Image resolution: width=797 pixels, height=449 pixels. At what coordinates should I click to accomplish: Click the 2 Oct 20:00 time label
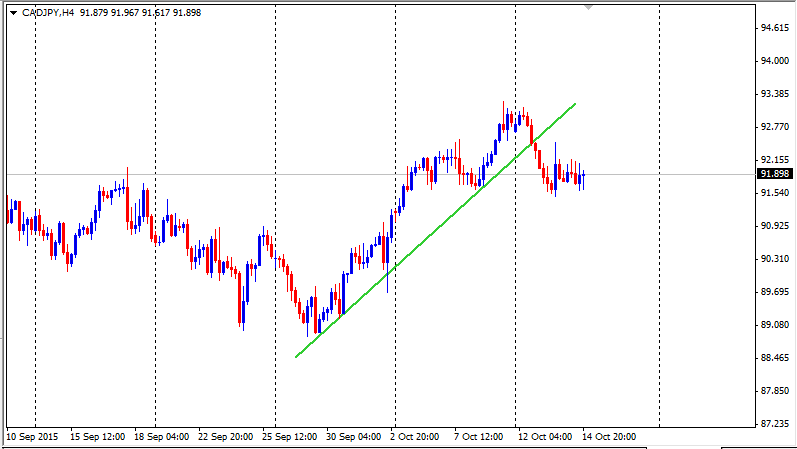click(415, 437)
